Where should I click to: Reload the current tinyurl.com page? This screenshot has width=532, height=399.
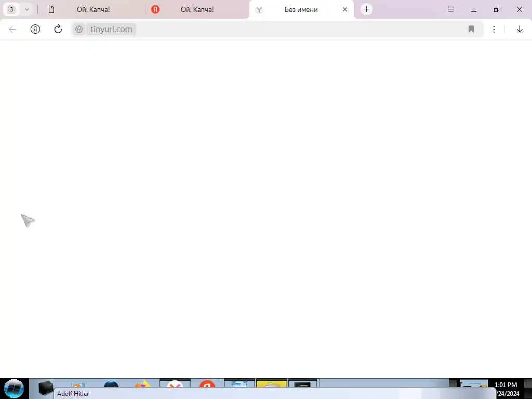(58, 29)
